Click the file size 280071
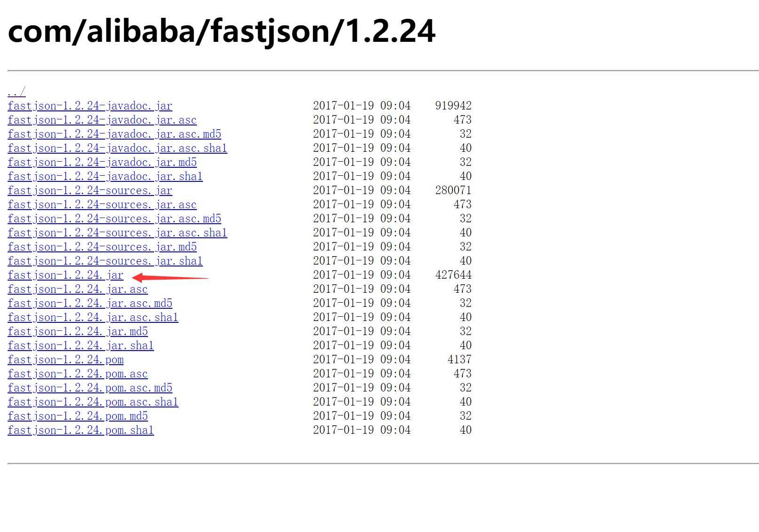The image size is (759, 532). (x=454, y=190)
